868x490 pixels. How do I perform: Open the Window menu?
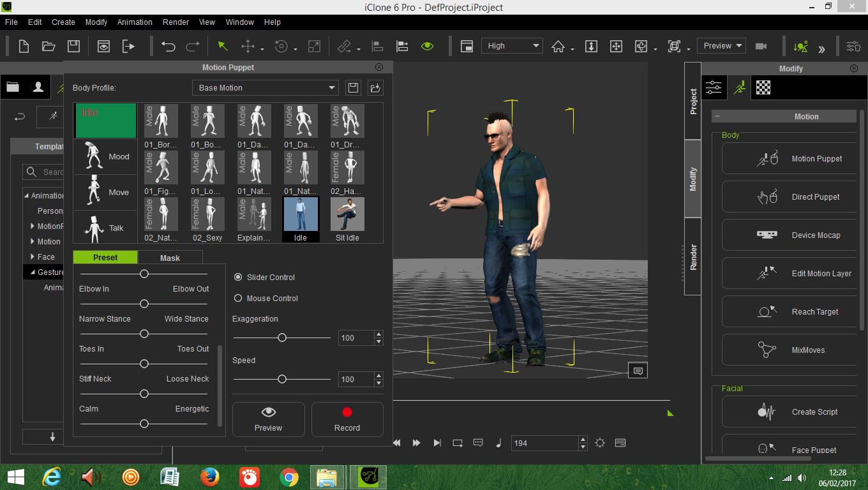pyautogui.click(x=239, y=22)
